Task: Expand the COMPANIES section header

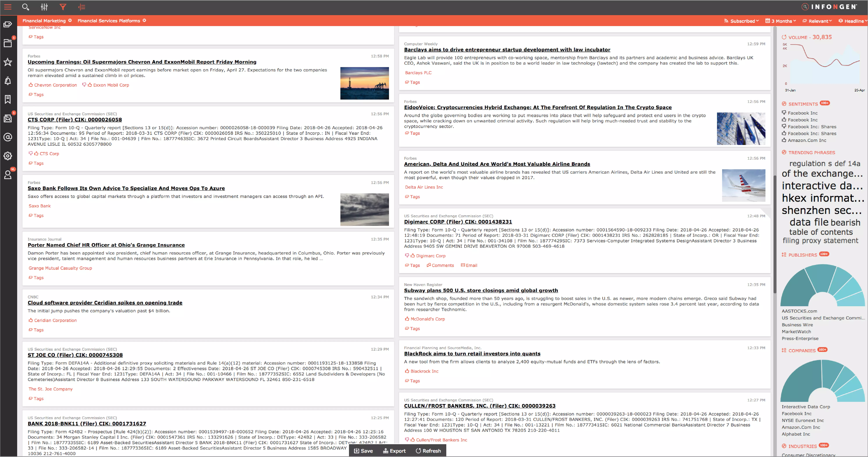Action: click(x=802, y=351)
